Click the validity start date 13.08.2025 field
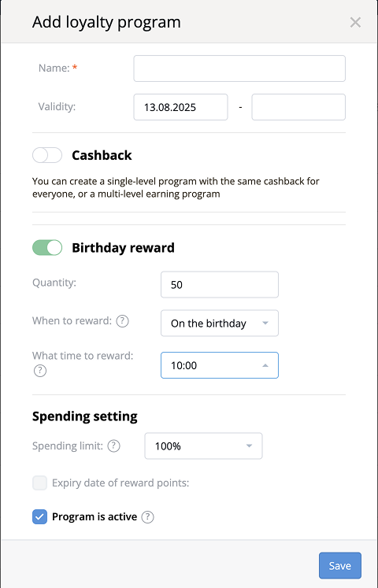The image size is (378, 588). point(180,107)
